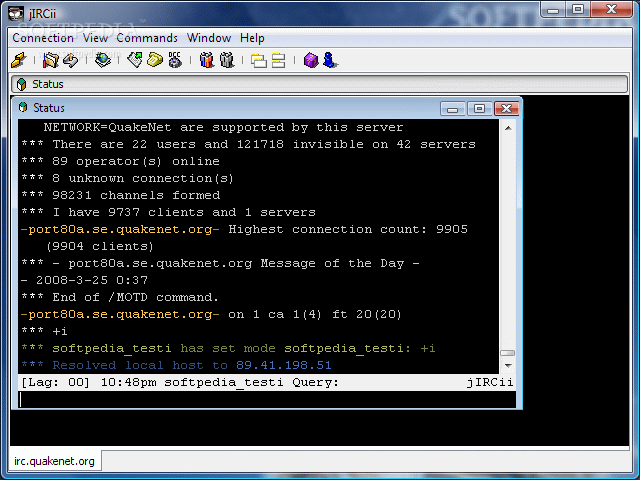Open the Commands menu
Screen dimensions: 640x480
click(147, 38)
